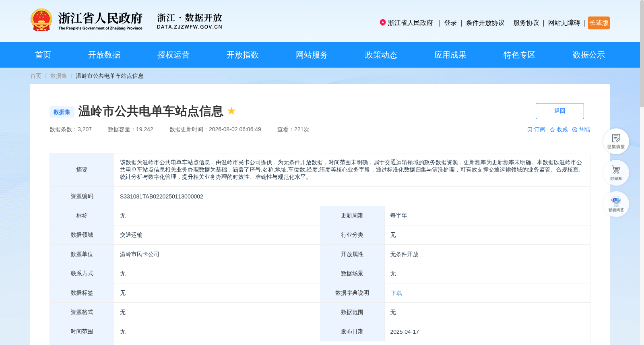
Task: Select resource code S331081TAB0220250113000002
Action: tap(161, 196)
